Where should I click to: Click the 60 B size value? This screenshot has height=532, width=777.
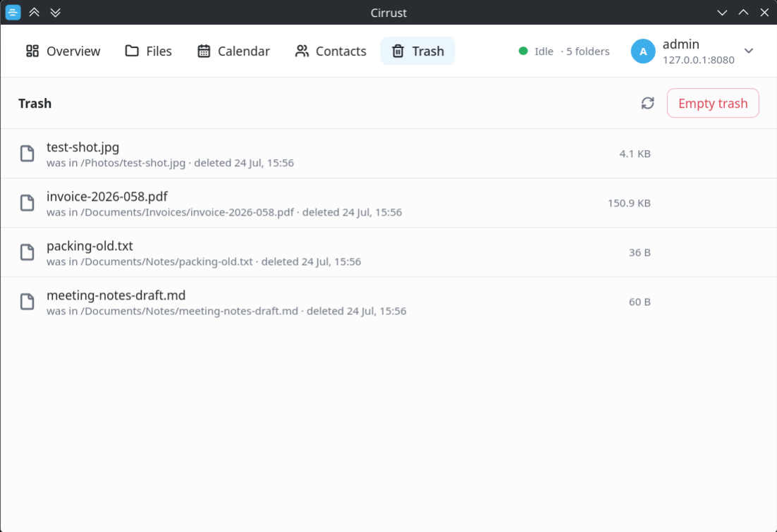640,302
